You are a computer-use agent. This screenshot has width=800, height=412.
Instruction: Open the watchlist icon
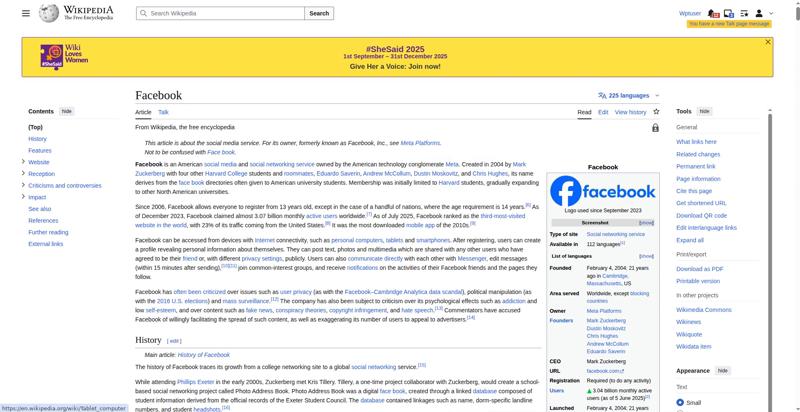[745, 13]
